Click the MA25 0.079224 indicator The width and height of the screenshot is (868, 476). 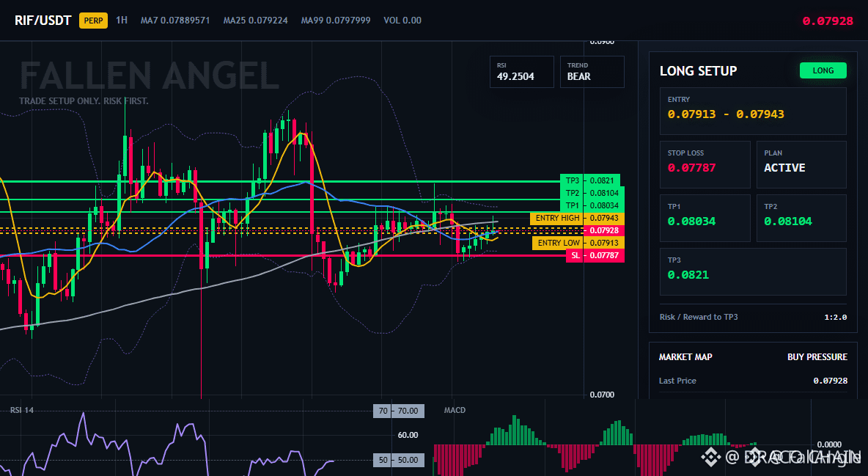(x=255, y=20)
